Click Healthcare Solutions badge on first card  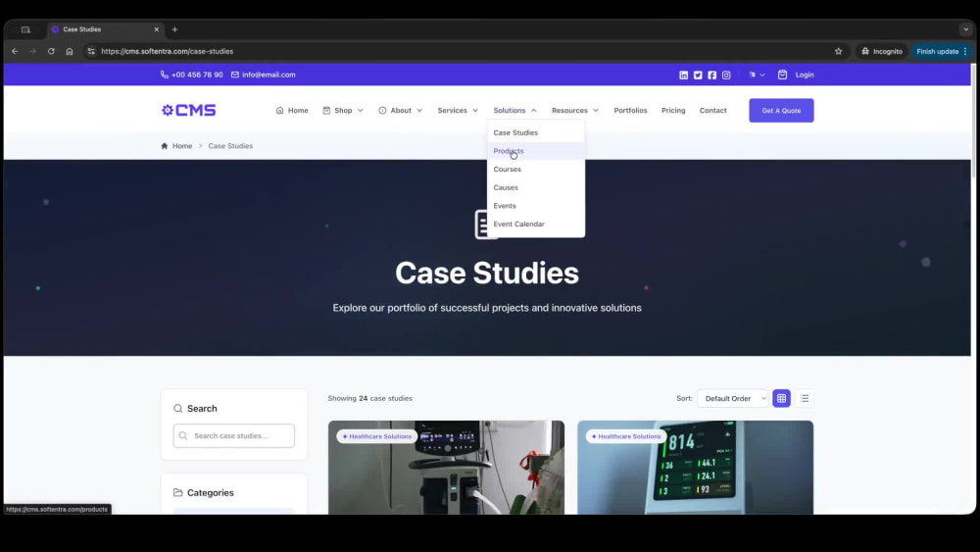click(x=377, y=436)
